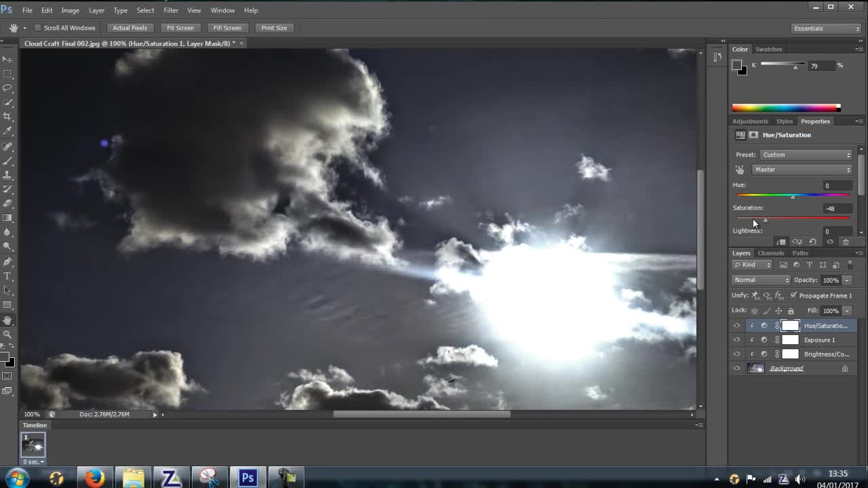The height and width of the screenshot is (488, 868).
Task: Select the Crop tool
Action: (x=7, y=117)
